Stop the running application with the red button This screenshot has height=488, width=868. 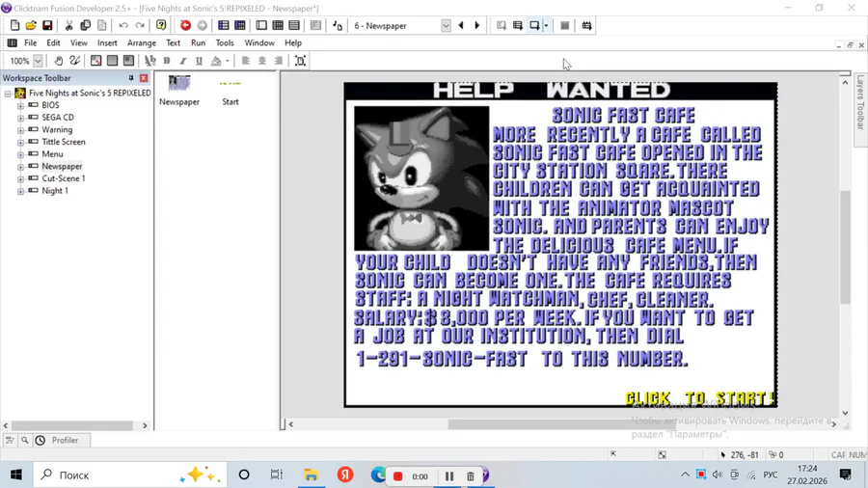pos(185,25)
